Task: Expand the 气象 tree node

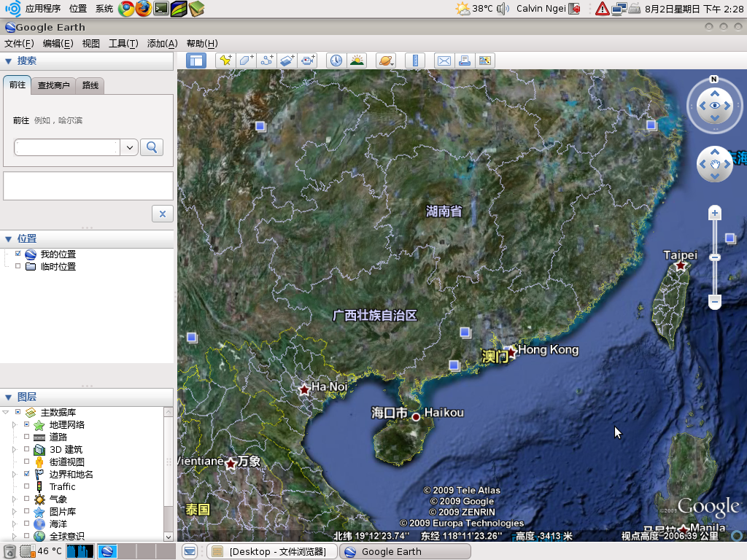Action: tap(14, 499)
